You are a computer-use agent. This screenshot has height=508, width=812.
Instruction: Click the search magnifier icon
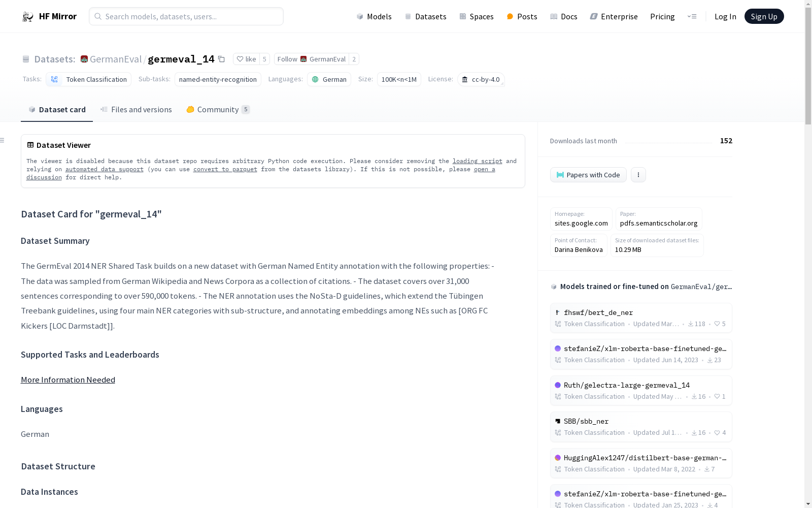coord(98,16)
